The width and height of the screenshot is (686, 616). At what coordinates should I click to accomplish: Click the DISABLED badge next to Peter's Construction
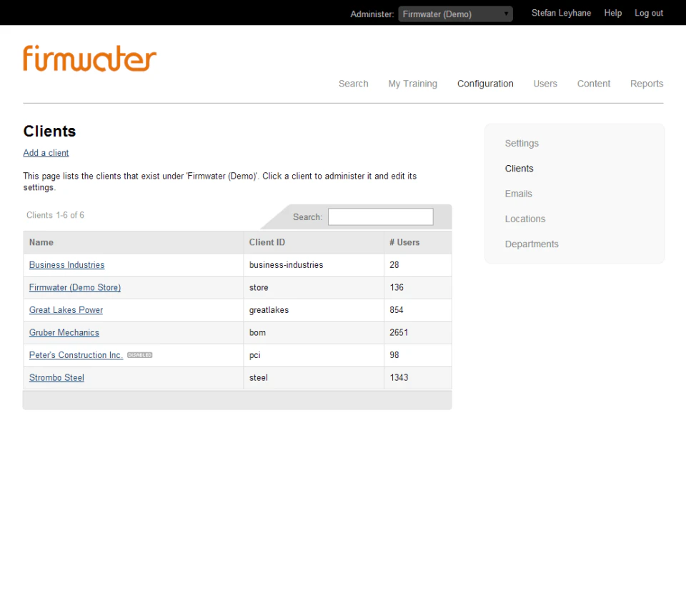pyautogui.click(x=140, y=354)
